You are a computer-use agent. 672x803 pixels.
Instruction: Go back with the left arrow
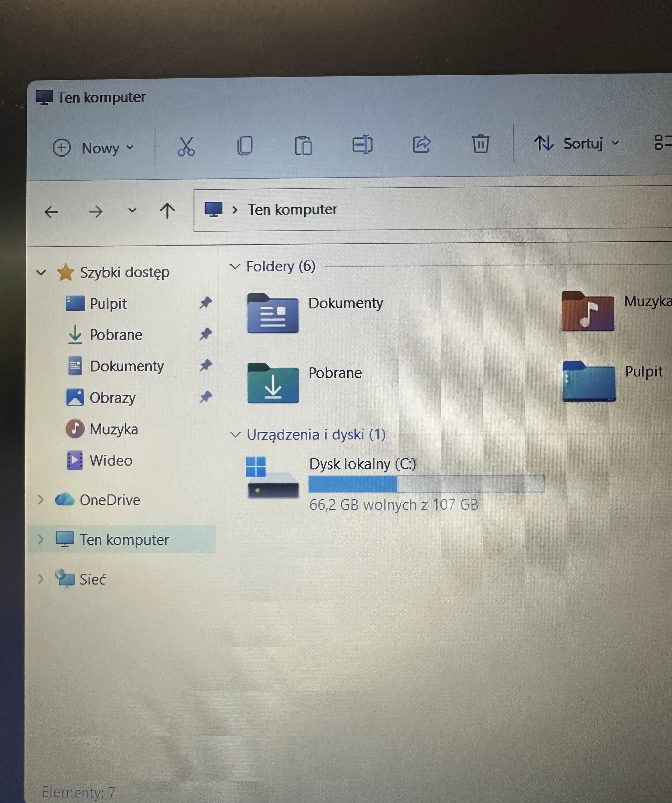point(51,212)
